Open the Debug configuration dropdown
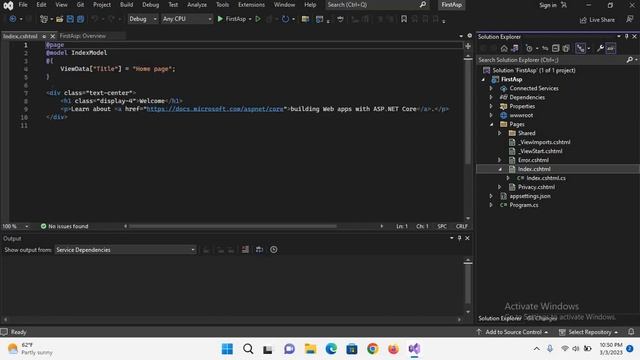The height and width of the screenshot is (360, 640). click(x=143, y=19)
